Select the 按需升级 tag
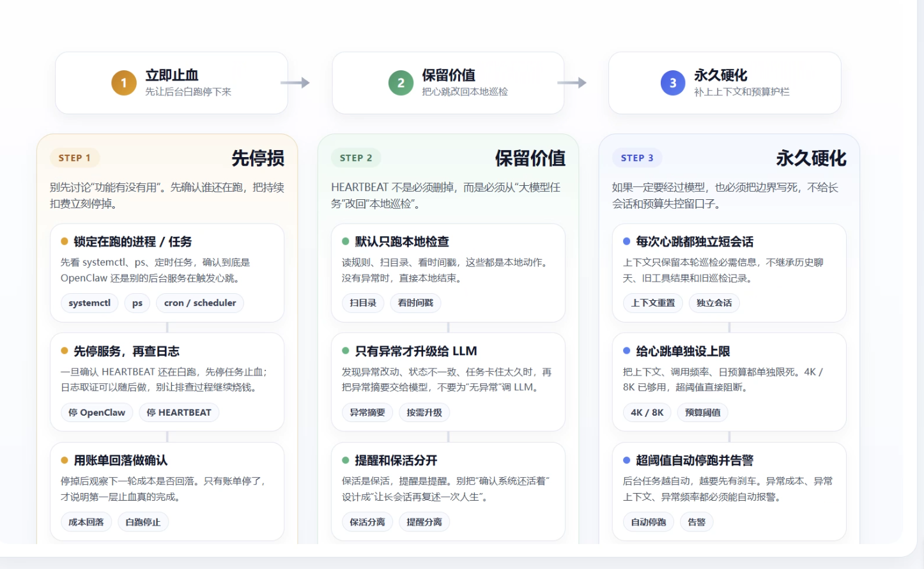 click(424, 413)
